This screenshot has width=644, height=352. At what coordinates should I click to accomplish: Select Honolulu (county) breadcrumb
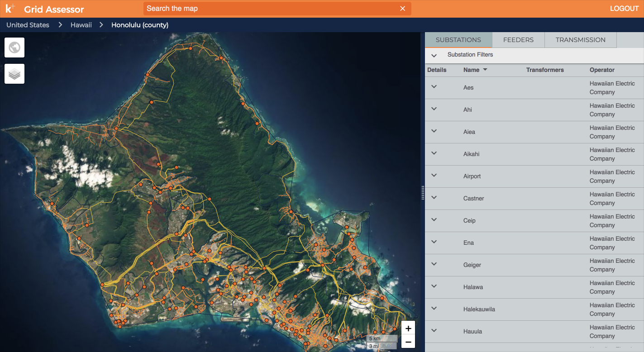click(x=140, y=25)
